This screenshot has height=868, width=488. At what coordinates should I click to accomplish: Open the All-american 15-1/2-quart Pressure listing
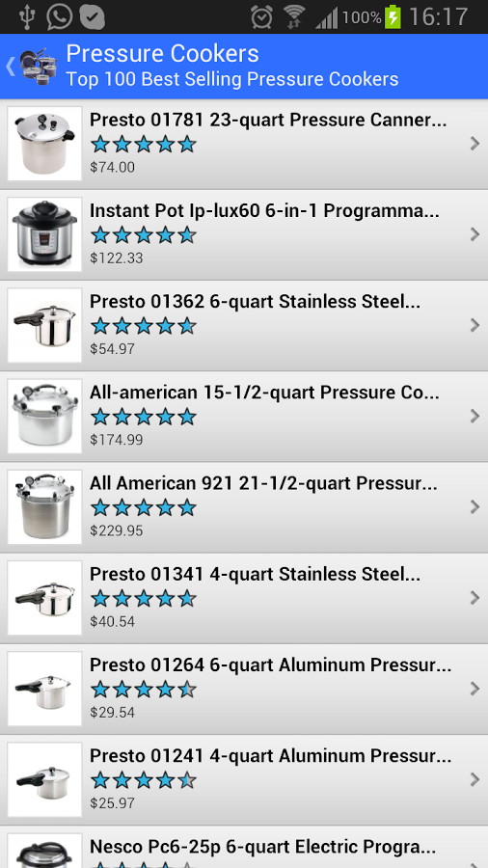pos(244,417)
